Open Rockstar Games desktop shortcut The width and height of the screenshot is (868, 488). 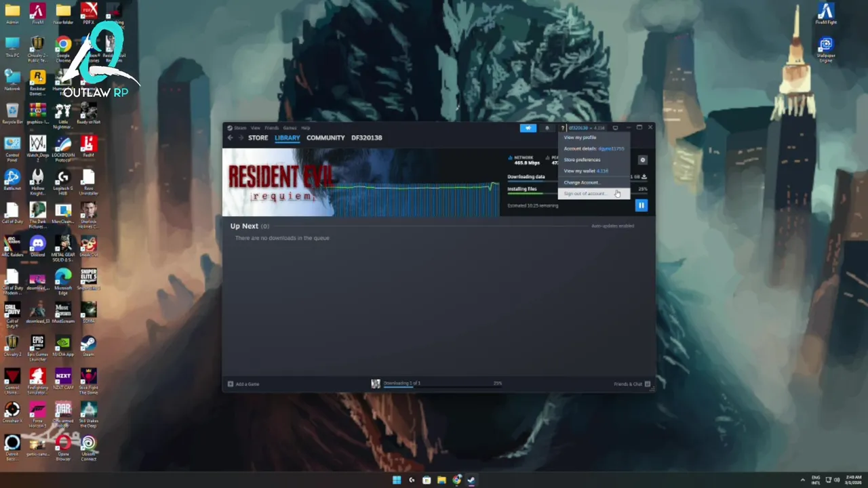[x=37, y=83]
